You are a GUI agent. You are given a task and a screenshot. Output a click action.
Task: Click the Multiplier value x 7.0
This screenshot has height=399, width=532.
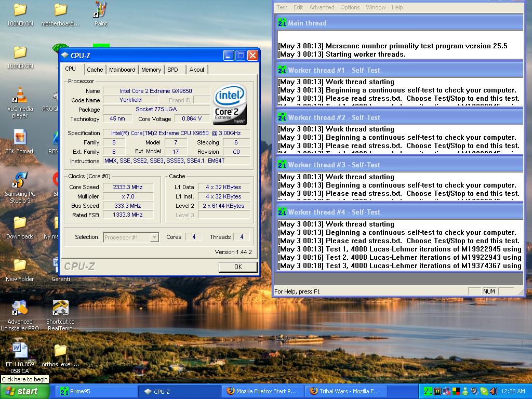click(128, 196)
